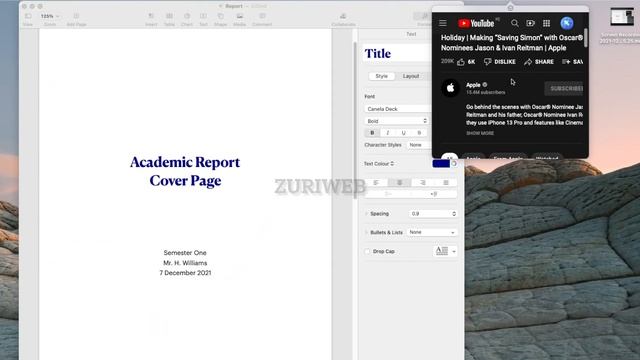Click the SHARE button
640x360 pixels.
coord(539,62)
